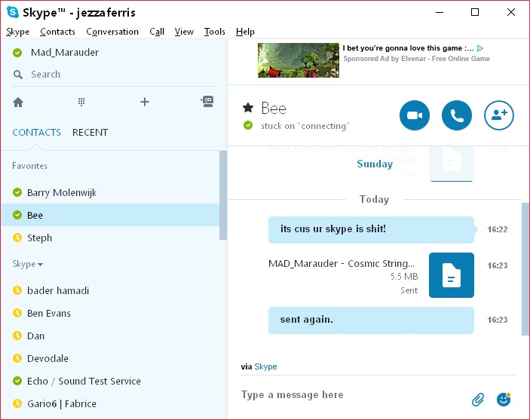Close the Skype window

point(511,13)
